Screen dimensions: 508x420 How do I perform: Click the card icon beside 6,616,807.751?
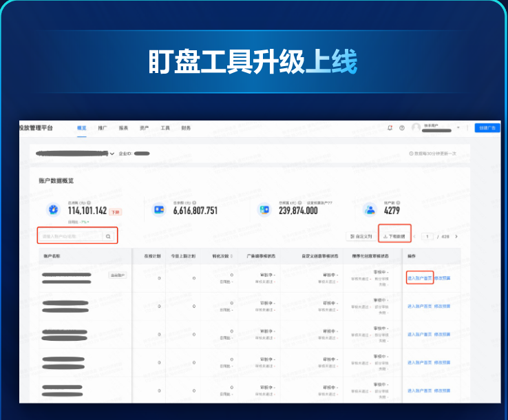(x=159, y=210)
